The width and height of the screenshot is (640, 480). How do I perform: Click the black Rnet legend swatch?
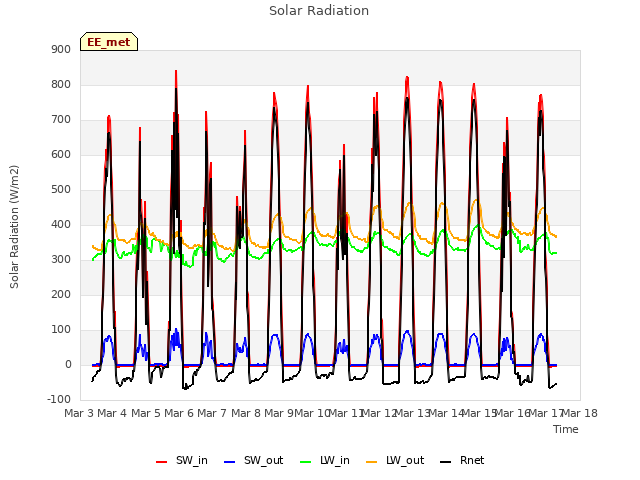coord(446,462)
